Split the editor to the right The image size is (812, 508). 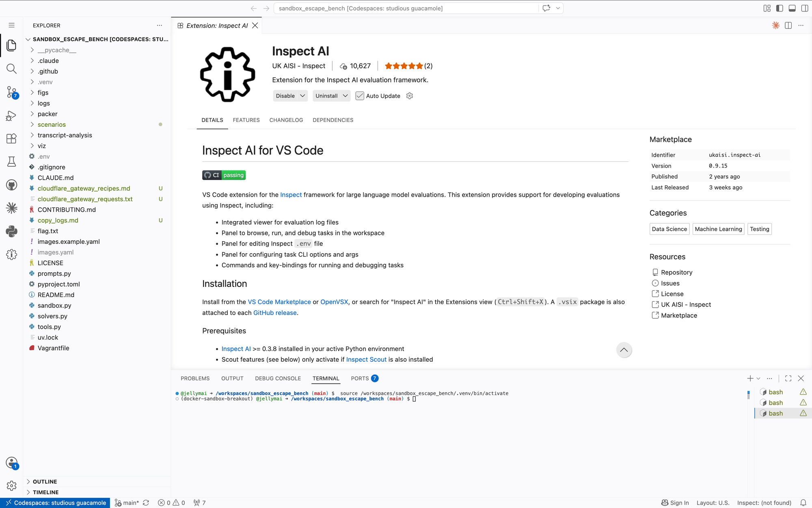tap(788, 26)
